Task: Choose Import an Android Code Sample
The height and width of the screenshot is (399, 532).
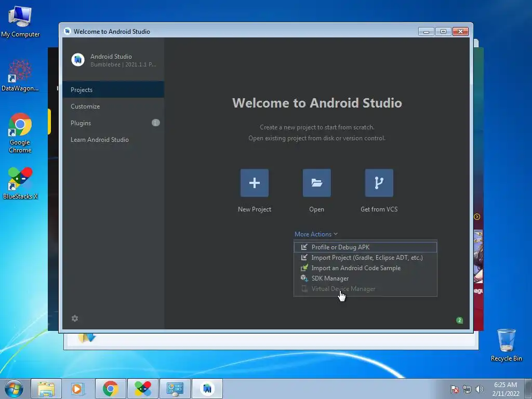Action: point(365,268)
